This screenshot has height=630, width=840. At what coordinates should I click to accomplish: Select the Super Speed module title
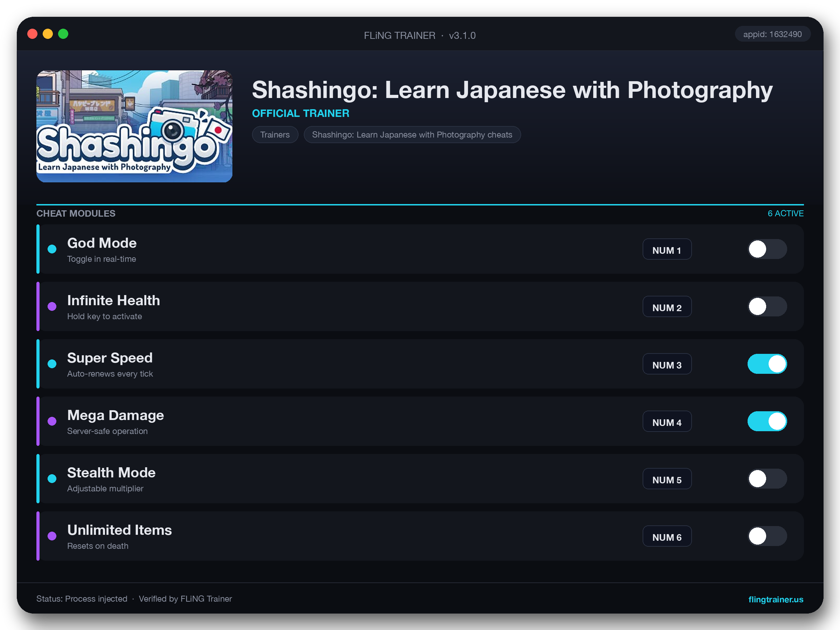pos(110,358)
